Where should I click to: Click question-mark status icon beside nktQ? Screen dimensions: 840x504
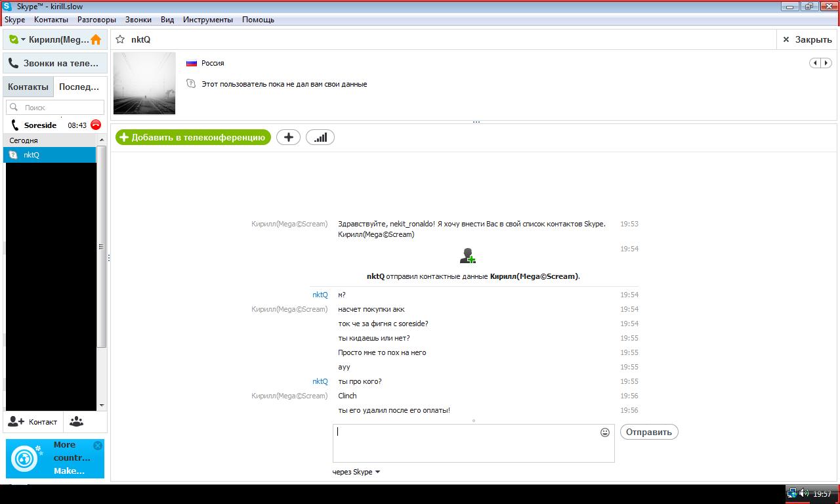[x=13, y=155]
